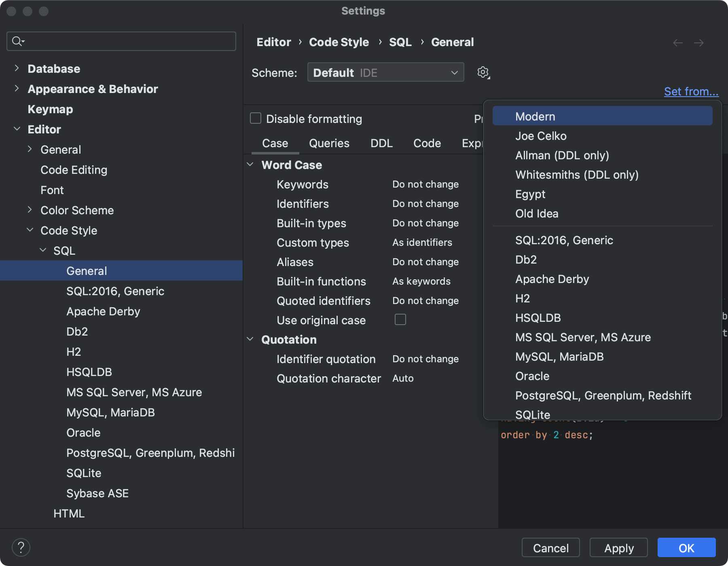This screenshot has width=728, height=566.
Task: Open scheme actions via the gear icon
Action: click(483, 73)
